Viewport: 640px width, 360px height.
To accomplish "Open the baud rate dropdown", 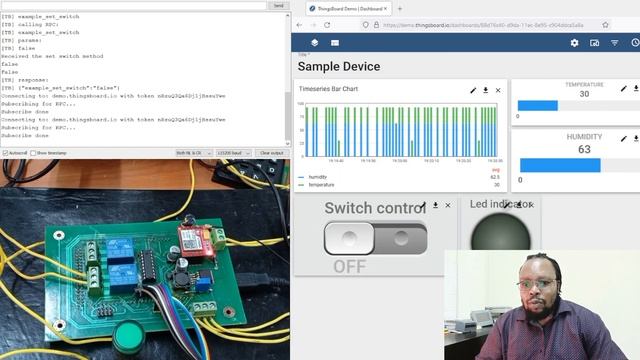I will 233,153.
